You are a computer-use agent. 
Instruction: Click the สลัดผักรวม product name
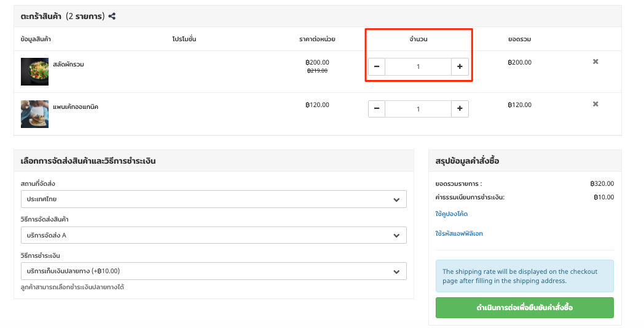[x=69, y=64]
